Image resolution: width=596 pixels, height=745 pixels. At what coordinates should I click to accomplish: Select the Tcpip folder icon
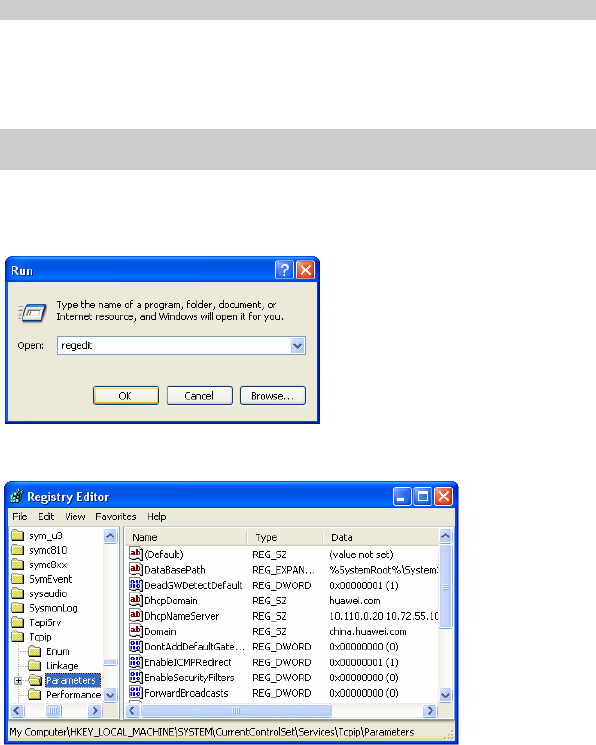[x=18, y=637]
